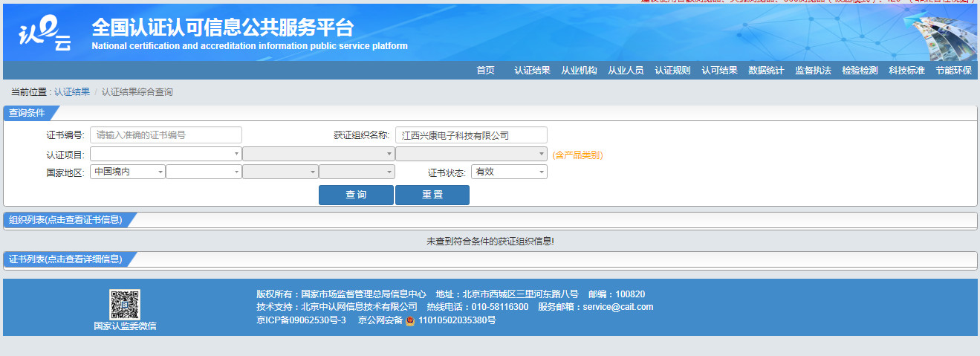The width and height of the screenshot is (980, 356).
Task: Click the 国家认监委微信 caption
Action: 125,326
